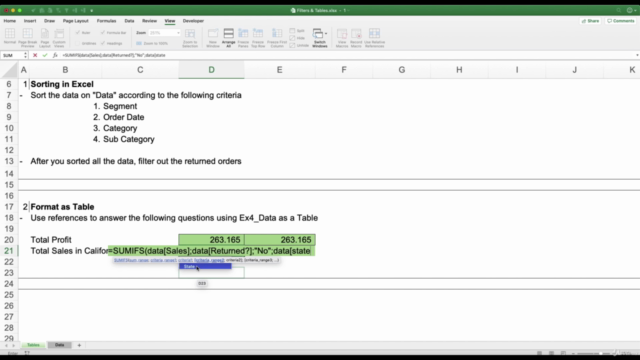Switch to Data sheet tab
Viewport: 640px width, 360px height.
click(60, 345)
